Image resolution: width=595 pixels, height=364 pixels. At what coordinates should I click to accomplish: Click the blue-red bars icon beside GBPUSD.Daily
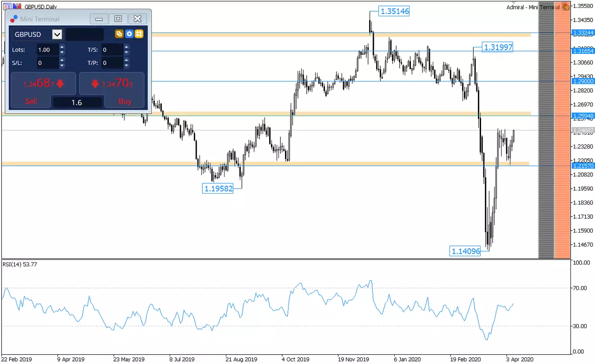(x=17, y=6)
